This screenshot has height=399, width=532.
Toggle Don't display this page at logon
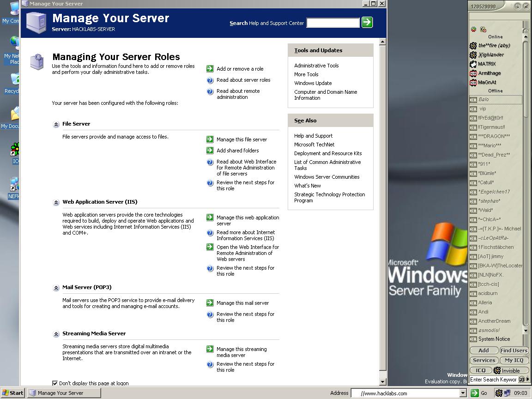click(55, 383)
